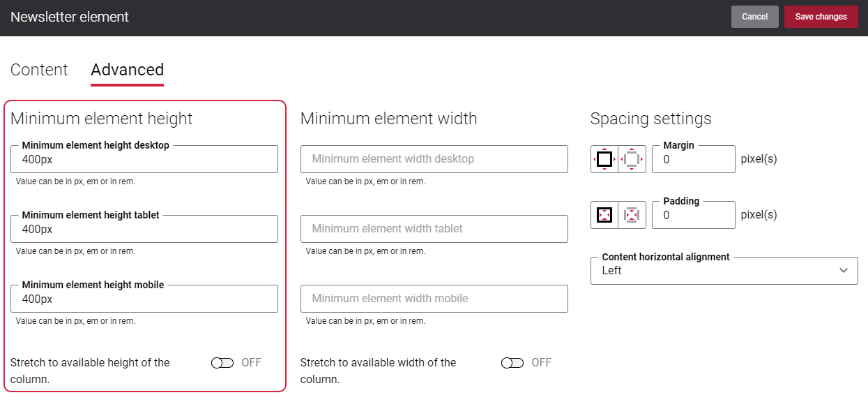Switch to the Content tab
Viewport: 868px width, 402px height.
pos(39,70)
